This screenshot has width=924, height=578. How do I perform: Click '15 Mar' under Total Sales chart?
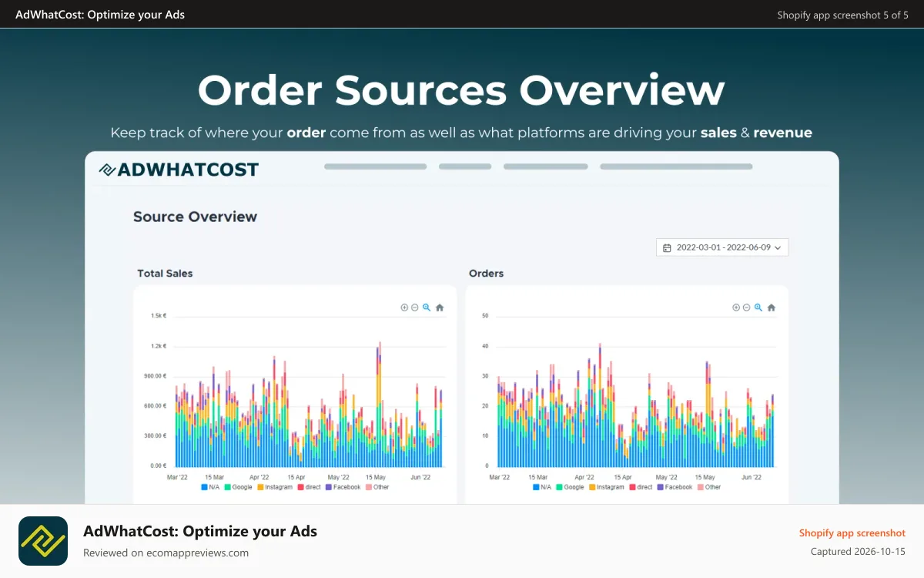pyautogui.click(x=214, y=477)
